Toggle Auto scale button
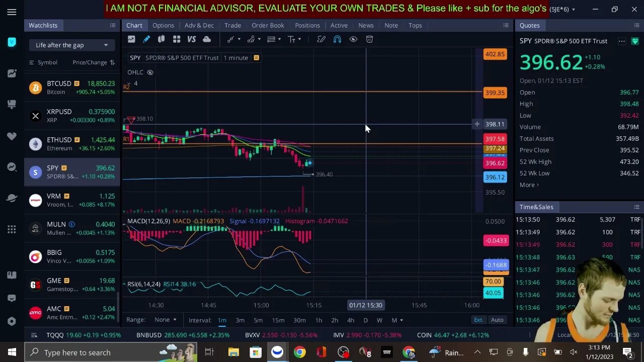The height and width of the screenshot is (362, 644). [497, 320]
